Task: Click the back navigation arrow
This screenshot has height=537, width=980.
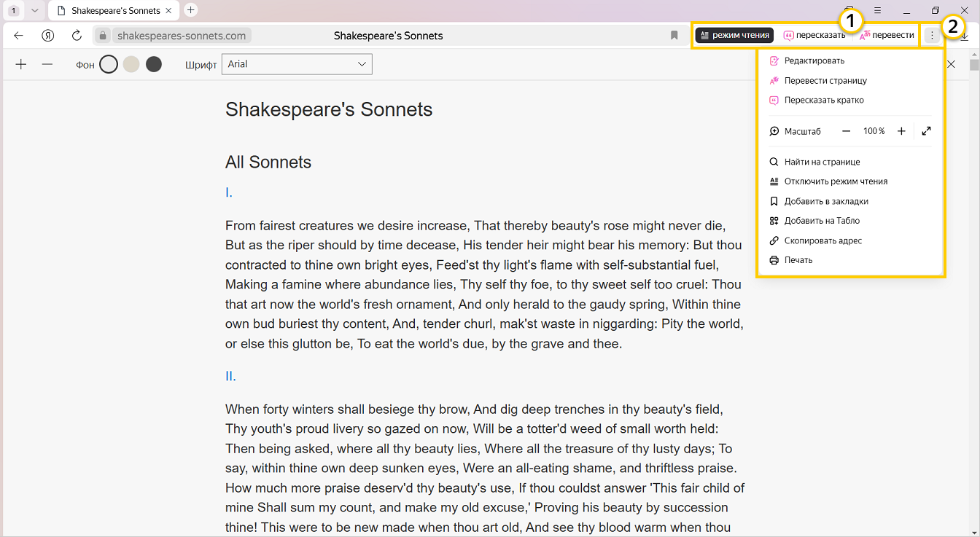Action: [19, 36]
